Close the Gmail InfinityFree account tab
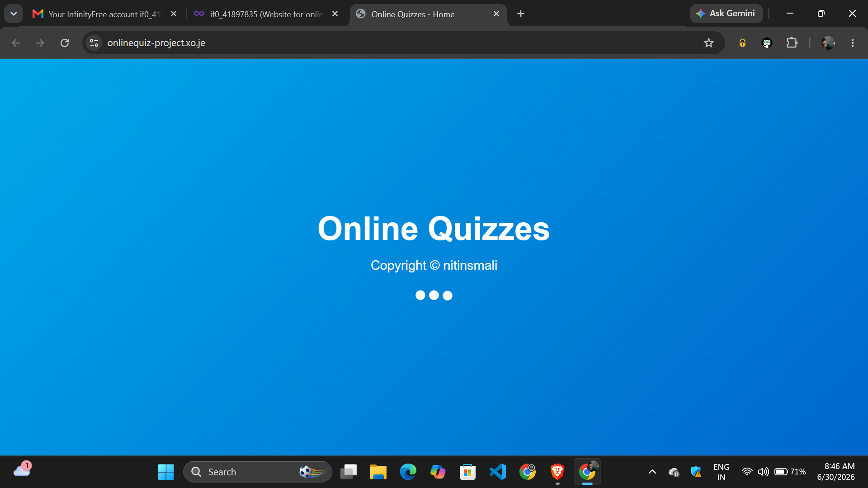The height and width of the screenshot is (488, 868). pyautogui.click(x=174, y=14)
